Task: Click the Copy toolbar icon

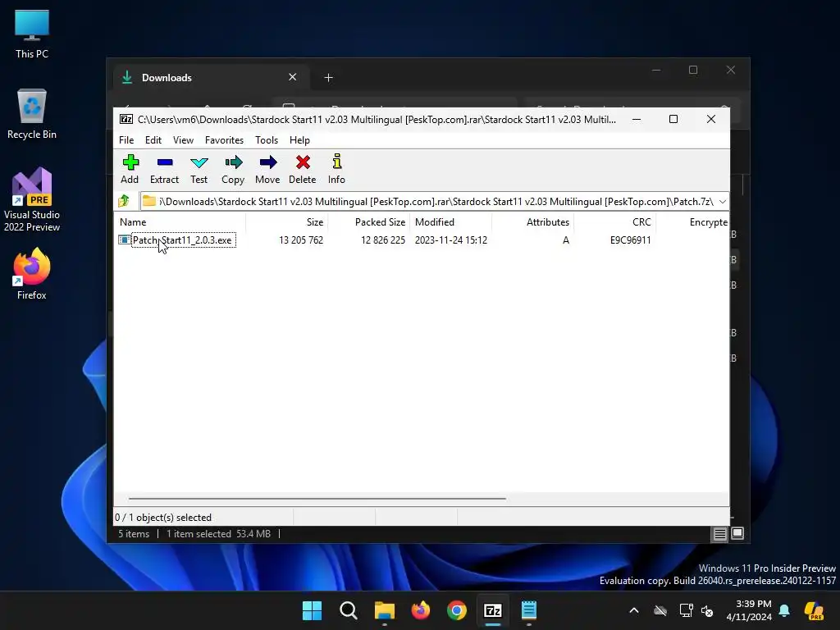Action: [233, 169]
